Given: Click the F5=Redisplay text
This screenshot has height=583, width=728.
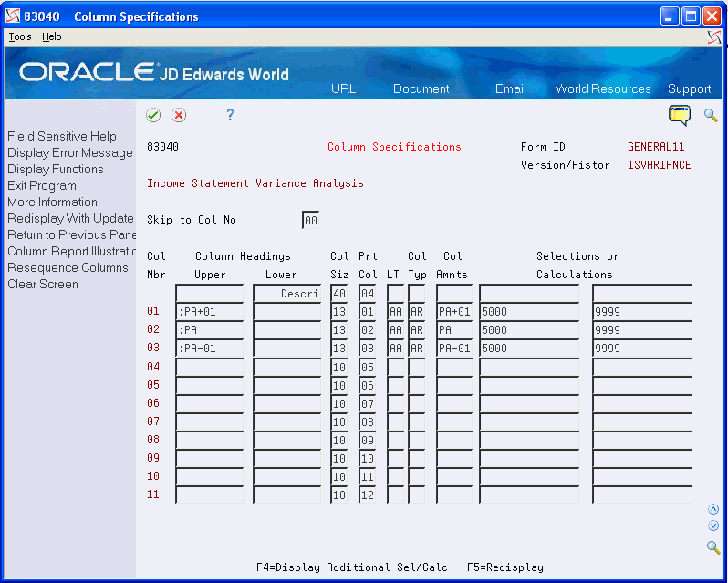Looking at the screenshot, I should coord(505,567).
